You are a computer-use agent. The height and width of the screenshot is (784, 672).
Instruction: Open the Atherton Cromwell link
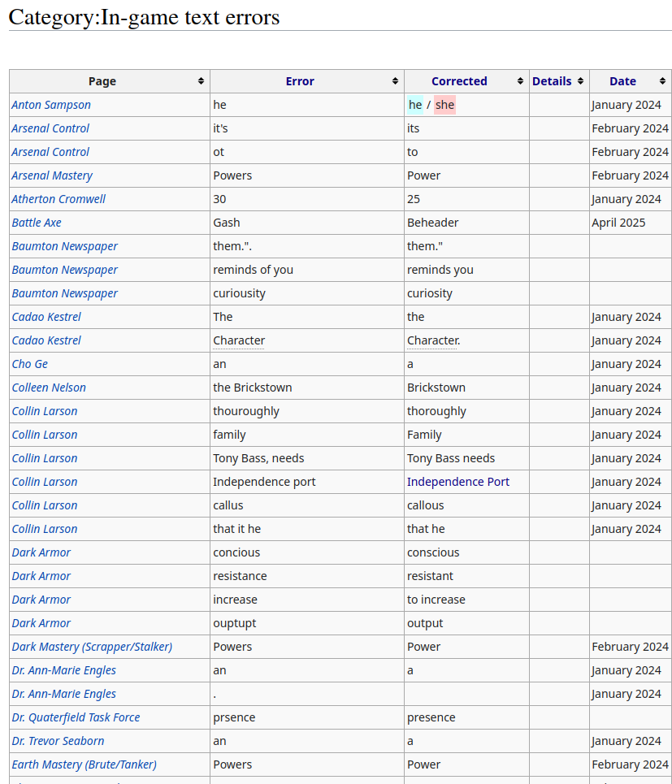pyautogui.click(x=59, y=199)
